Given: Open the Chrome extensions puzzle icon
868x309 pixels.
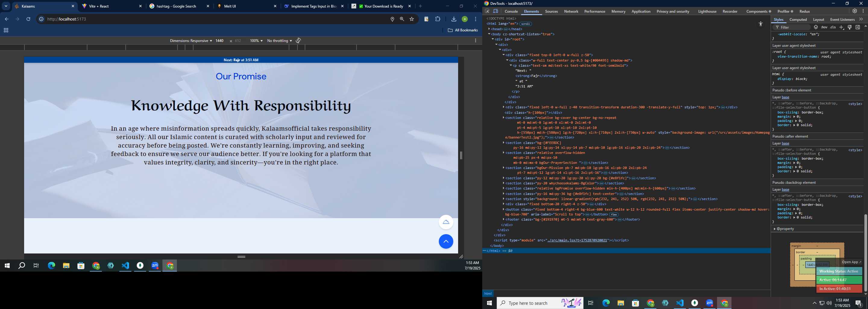Looking at the screenshot, I should coord(438,19).
